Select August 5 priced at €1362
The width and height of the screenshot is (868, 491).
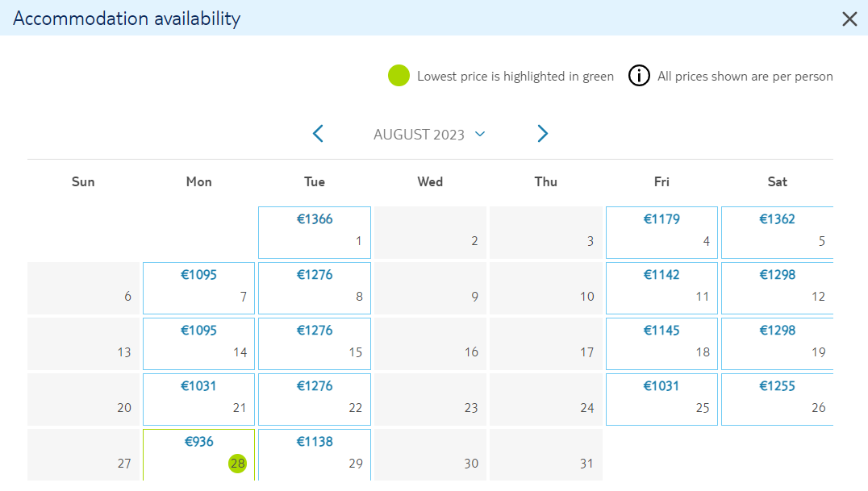point(777,232)
